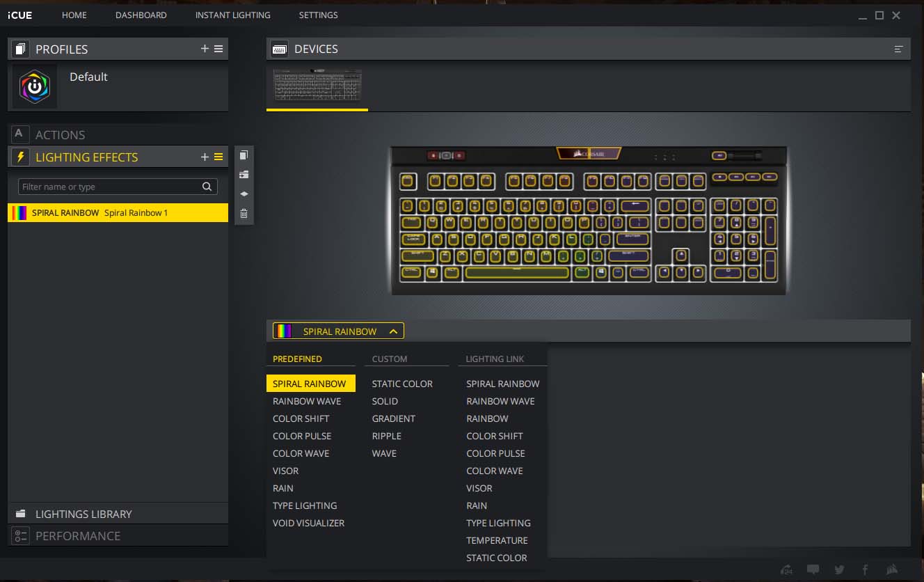Open the Lighting Effects hamburger menu
The image size is (924, 582).
[x=218, y=157]
